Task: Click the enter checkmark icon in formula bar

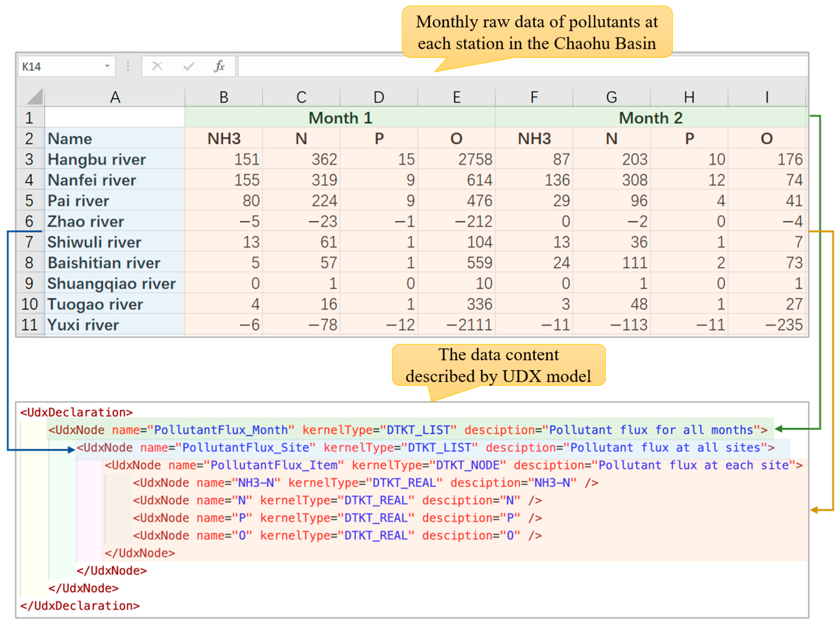Action: [188, 66]
